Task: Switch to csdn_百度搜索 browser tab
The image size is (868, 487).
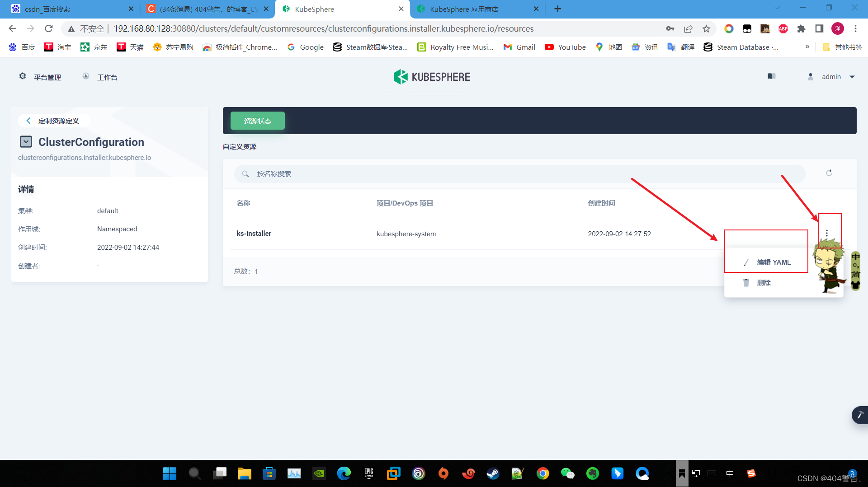Action: pyautogui.click(x=72, y=9)
